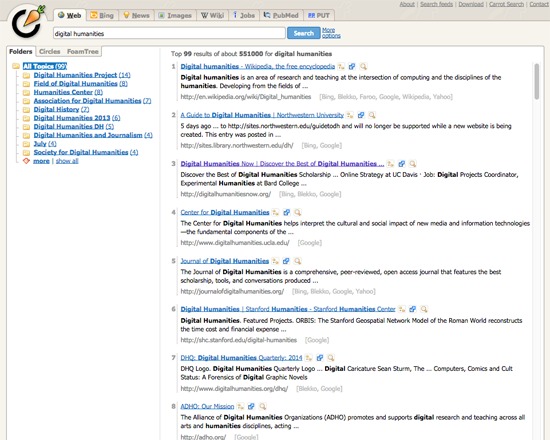Switch to the Circles visualization tab
The height and width of the screenshot is (440, 550).
tap(50, 52)
